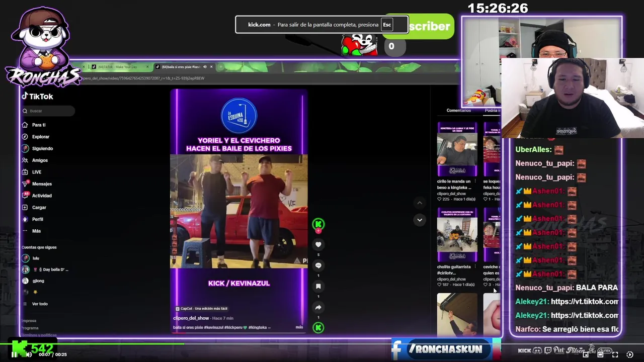644x362 pixels.
Task: Share the video with arrow icon
Action: [x=318, y=307]
